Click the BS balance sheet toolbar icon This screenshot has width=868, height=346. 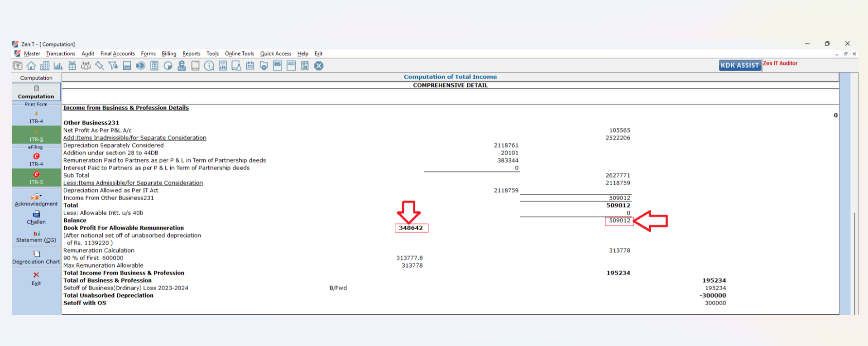coord(278,66)
